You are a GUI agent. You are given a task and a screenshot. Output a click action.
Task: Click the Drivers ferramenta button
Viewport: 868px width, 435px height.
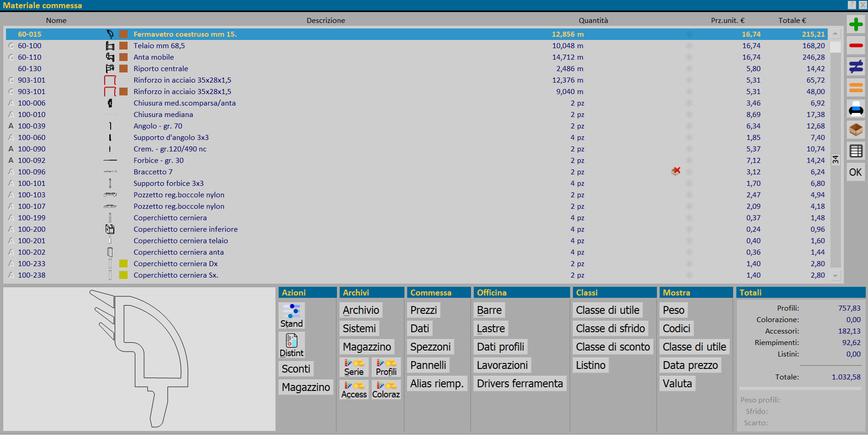[x=520, y=384]
